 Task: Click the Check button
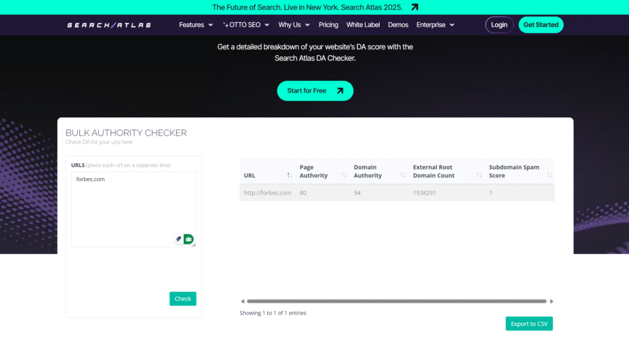coord(183,299)
